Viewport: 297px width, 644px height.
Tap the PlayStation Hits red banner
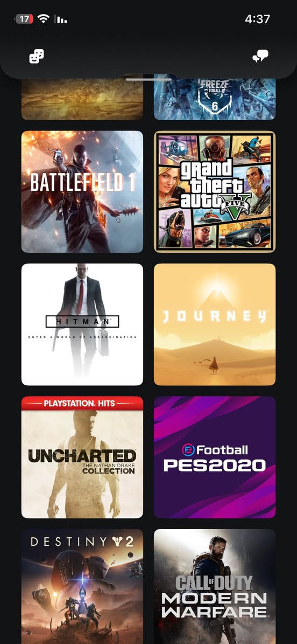pyautogui.click(x=82, y=403)
